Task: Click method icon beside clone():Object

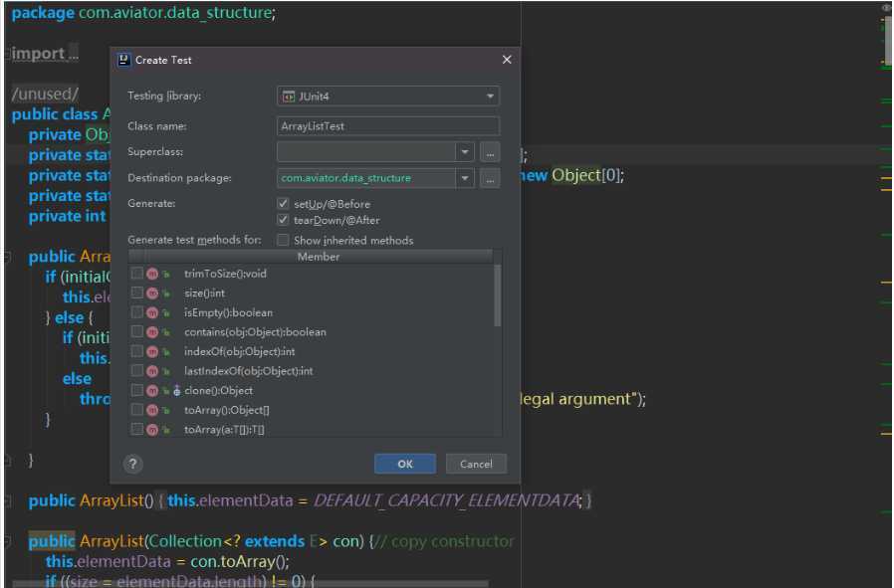Action: [x=152, y=391]
